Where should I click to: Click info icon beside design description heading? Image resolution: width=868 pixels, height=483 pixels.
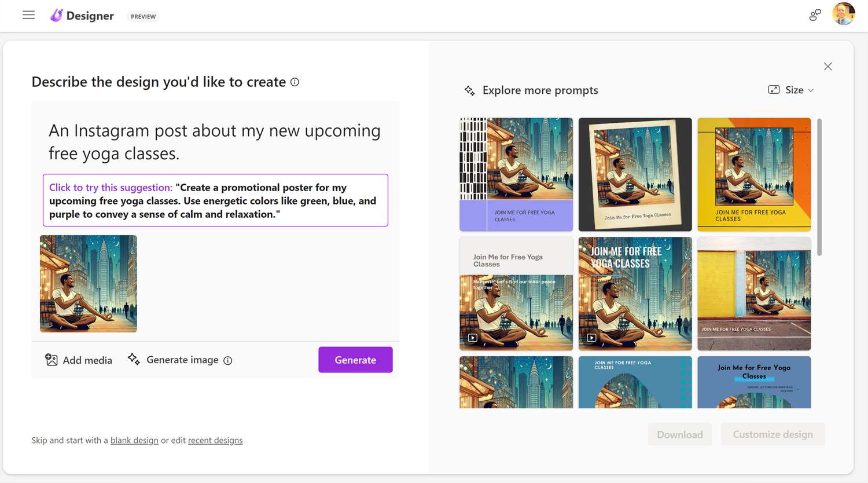295,82
